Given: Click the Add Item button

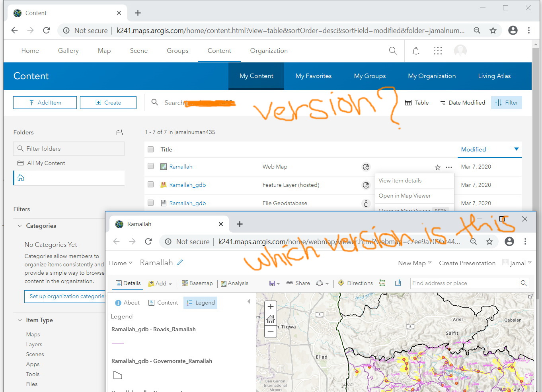Looking at the screenshot, I should click(x=45, y=103).
